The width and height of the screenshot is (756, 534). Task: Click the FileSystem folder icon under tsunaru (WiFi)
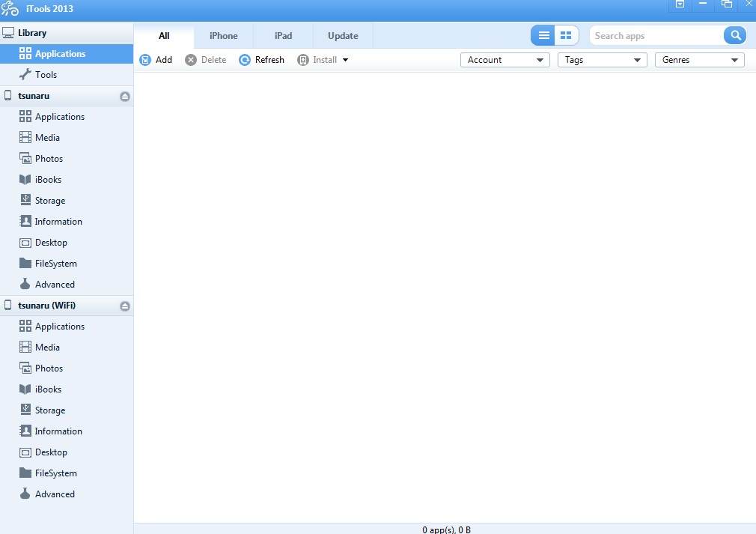click(25, 473)
